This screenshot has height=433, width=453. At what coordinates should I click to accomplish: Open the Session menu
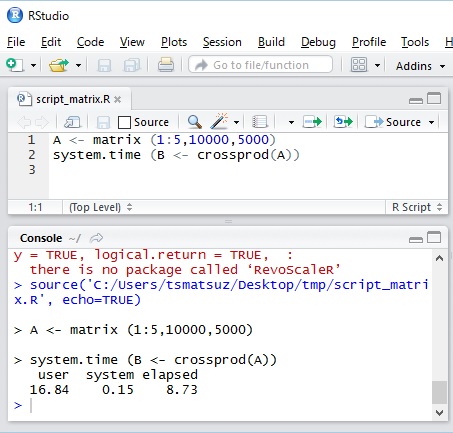click(222, 42)
